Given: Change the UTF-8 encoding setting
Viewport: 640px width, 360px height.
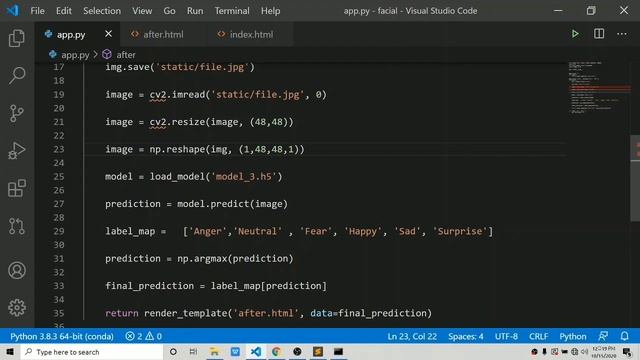Looking at the screenshot, I should [x=506, y=336].
